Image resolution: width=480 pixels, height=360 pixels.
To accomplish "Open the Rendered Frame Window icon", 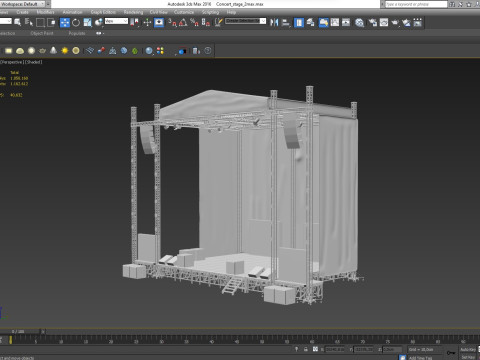I will click(x=384, y=22).
